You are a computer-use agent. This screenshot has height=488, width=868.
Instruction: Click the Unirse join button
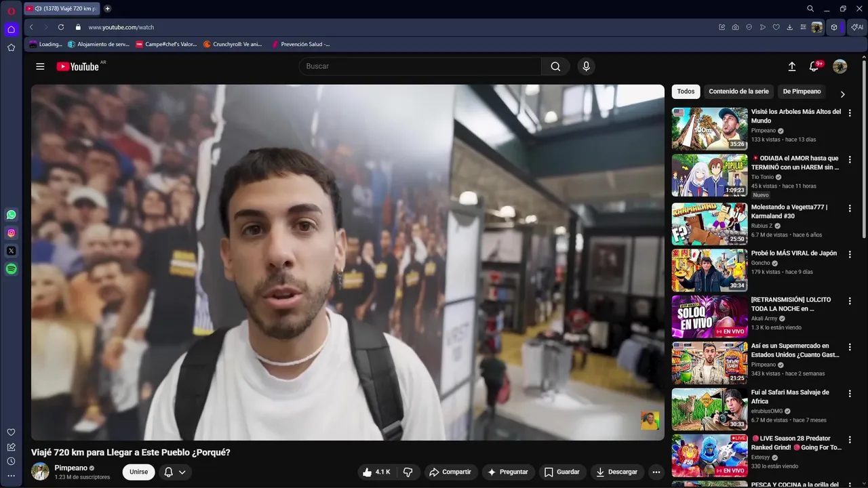tap(138, 472)
